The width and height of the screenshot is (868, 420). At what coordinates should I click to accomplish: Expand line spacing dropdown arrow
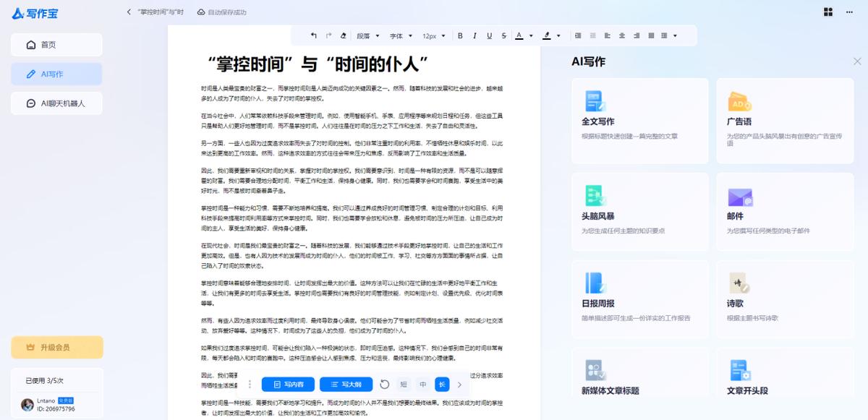pos(675,35)
